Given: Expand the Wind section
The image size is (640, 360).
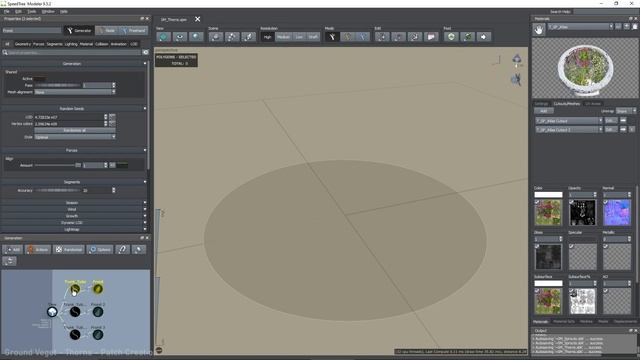Looking at the screenshot, I should pyautogui.click(x=145, y=209).
